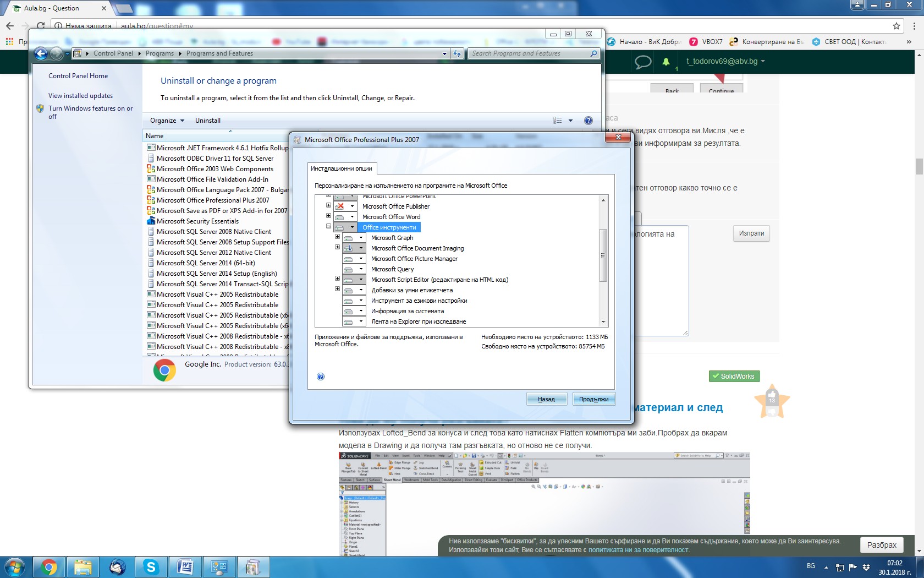The height and width of the screenshot is (578, 924).
Task: Open install options dropdown for Microsoft Script Editor
Action: [x=361, y=280]
